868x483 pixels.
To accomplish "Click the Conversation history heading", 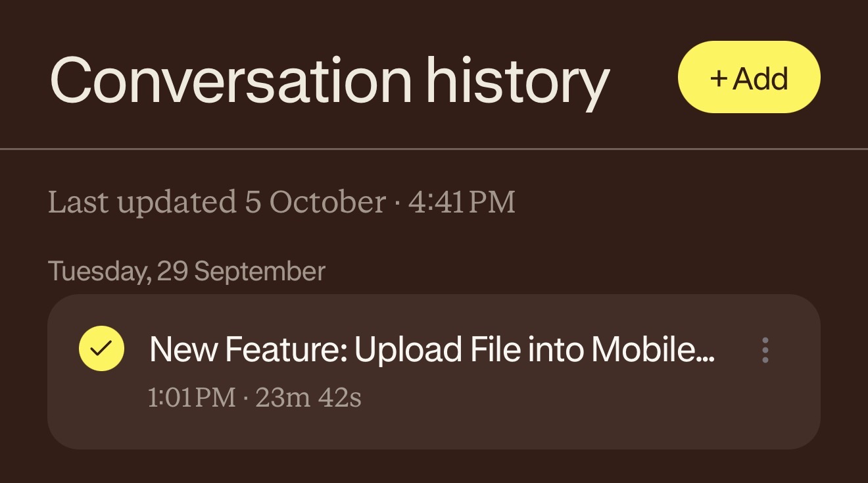I will [329, 81].
